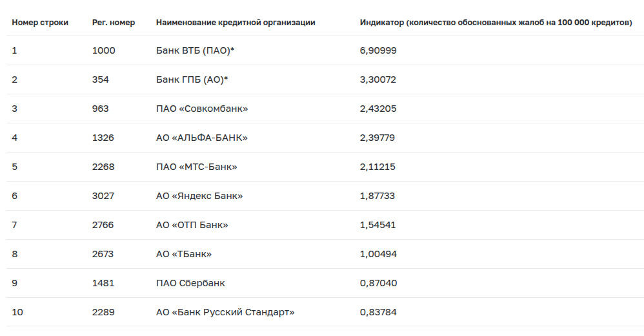Click the 'Рег. номер' column header

point(114,23)
